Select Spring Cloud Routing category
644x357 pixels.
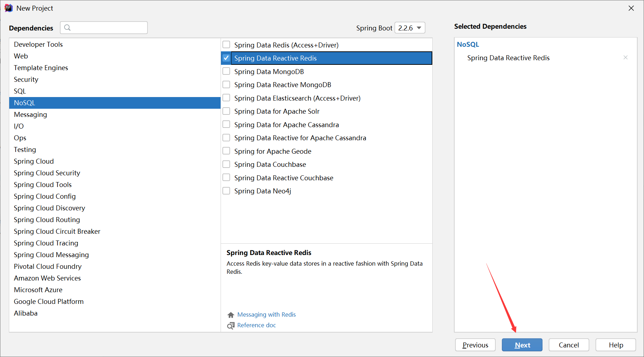coord(115,220)
